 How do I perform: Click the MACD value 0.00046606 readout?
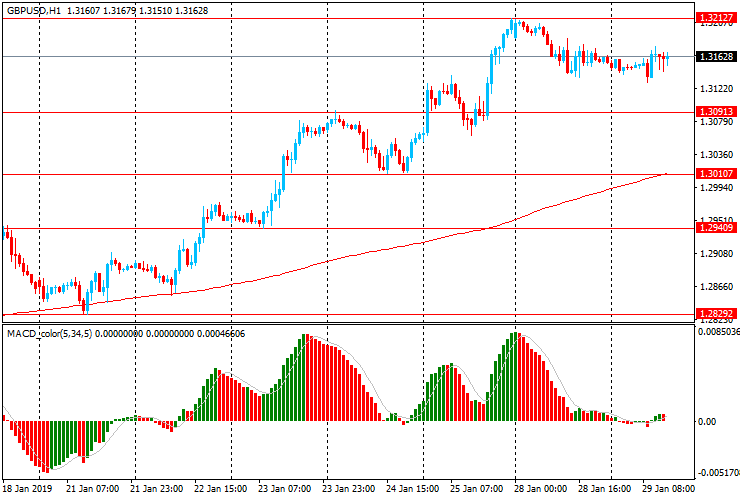pos(221,334)
